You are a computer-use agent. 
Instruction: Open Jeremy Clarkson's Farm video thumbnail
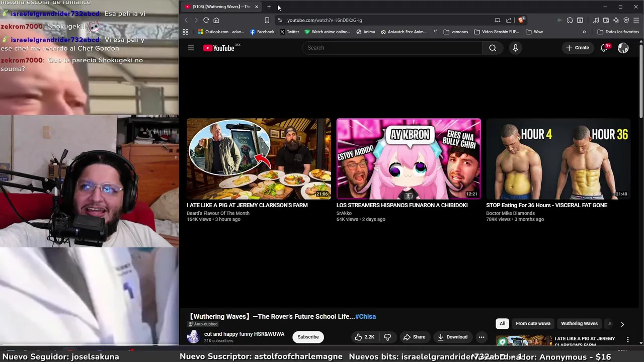(259, 159)
